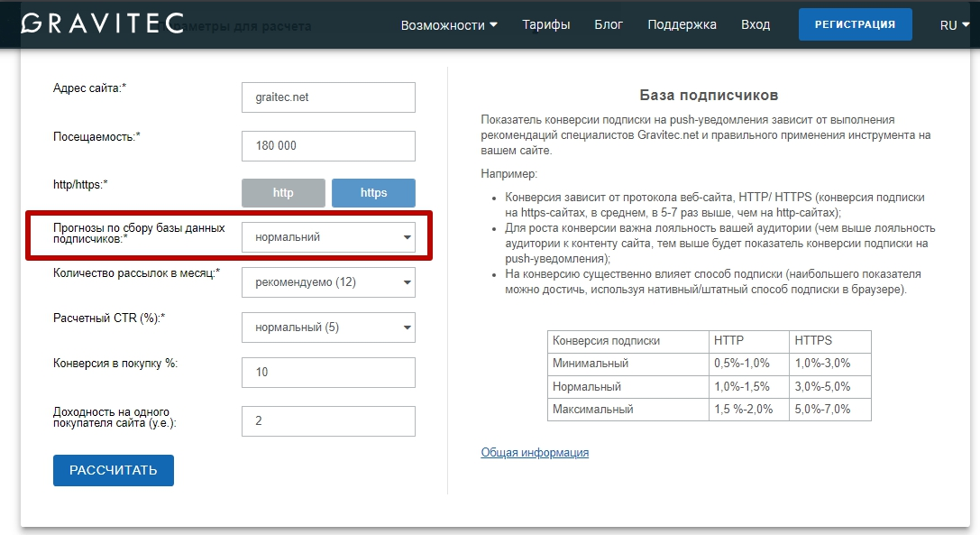This screenshot has height=535, width=980.
Task: Click the Адрес сайта label
Action: tap(89, 88)
